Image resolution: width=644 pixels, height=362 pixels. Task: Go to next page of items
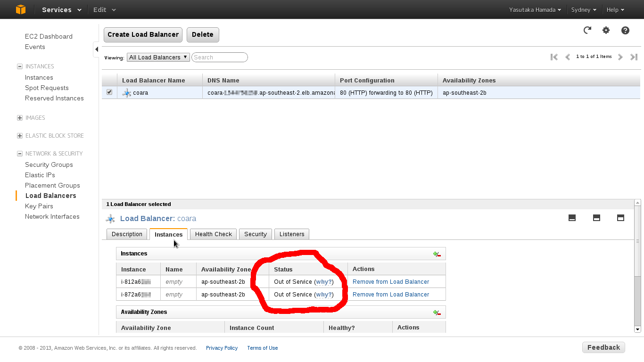point(620,57)
